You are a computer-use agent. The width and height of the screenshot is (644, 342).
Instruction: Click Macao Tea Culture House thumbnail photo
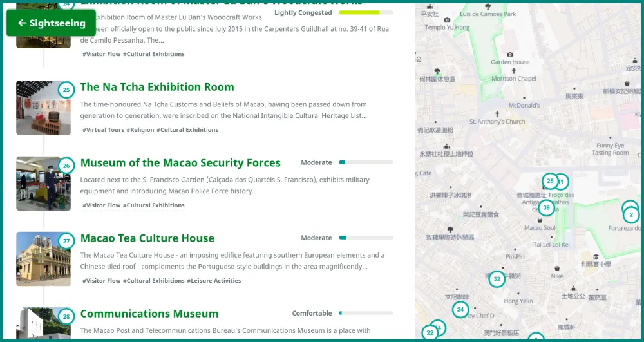coord(43,259)
